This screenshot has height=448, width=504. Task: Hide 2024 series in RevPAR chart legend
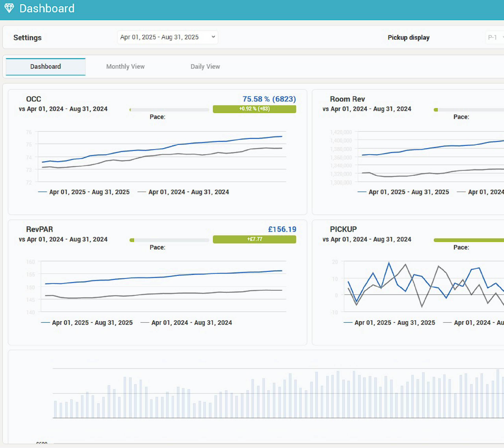(186, 322)
